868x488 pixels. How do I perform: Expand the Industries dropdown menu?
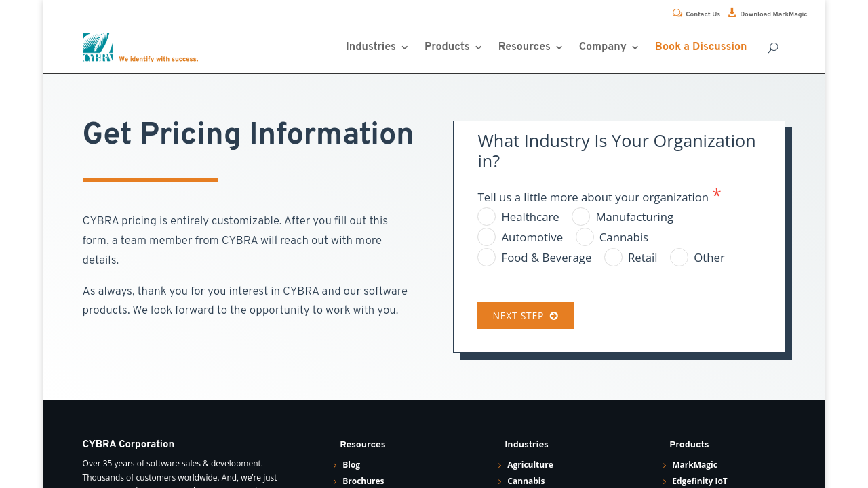tap(376, 47)
